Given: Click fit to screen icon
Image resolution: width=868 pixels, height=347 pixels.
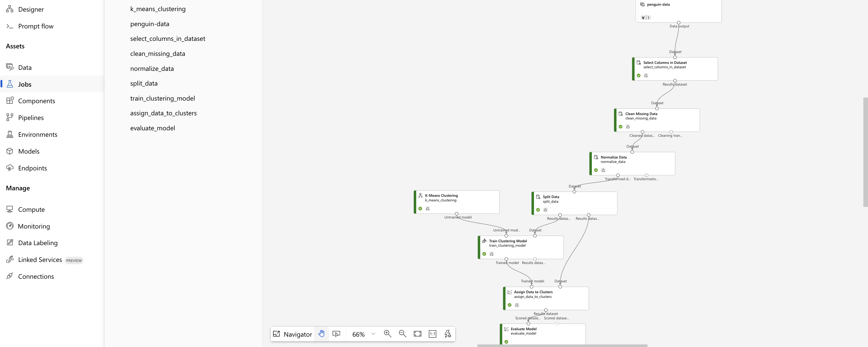Looking at the screenshot, I should click(x=417, y=334).
